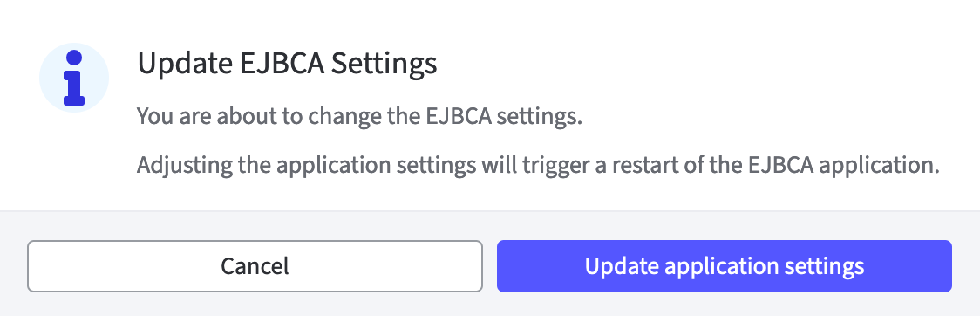Confirm with Update application settings button
The height and width of the screenshot is (316, 980).
pos(725,266)
